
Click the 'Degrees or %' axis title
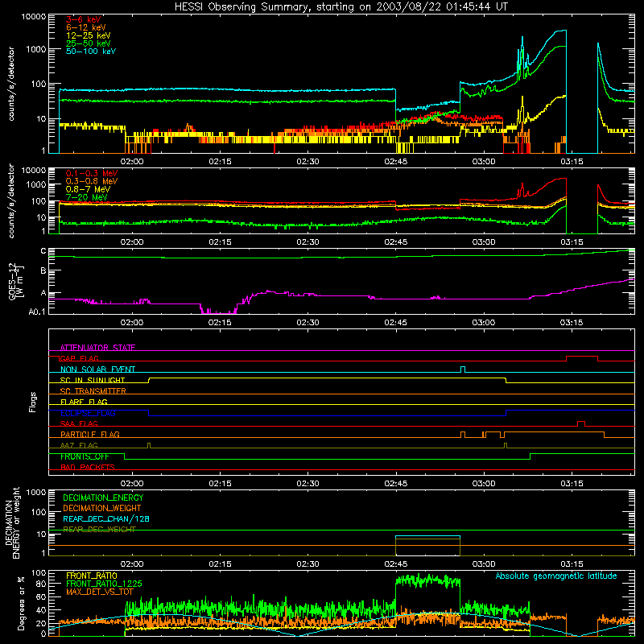point(21,602)
